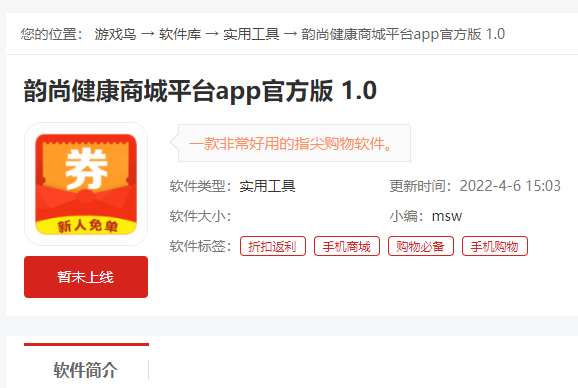Click the 您的位置 label

point(52,34)
